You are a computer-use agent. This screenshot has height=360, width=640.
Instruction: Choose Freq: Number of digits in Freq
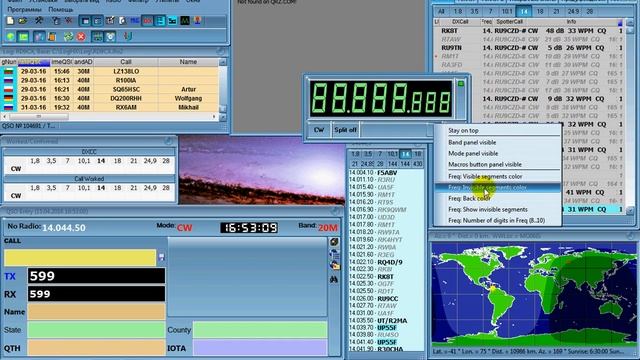coord(496,220)
